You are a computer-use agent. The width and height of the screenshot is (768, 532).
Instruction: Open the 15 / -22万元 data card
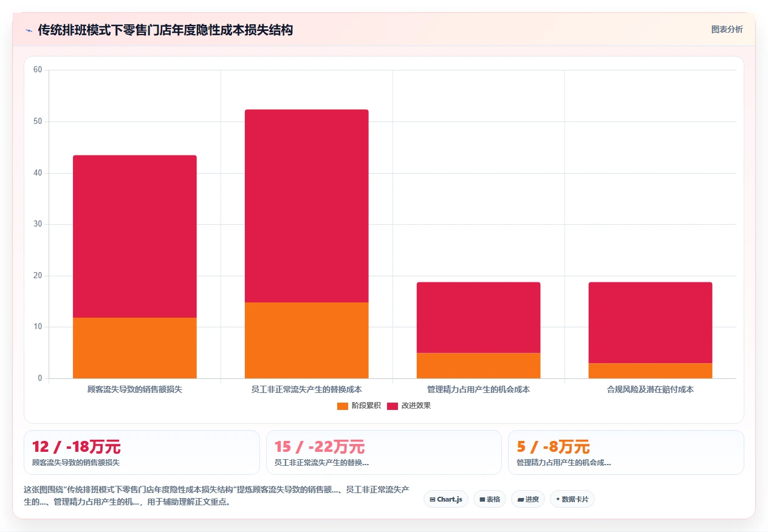coord(384,452)
